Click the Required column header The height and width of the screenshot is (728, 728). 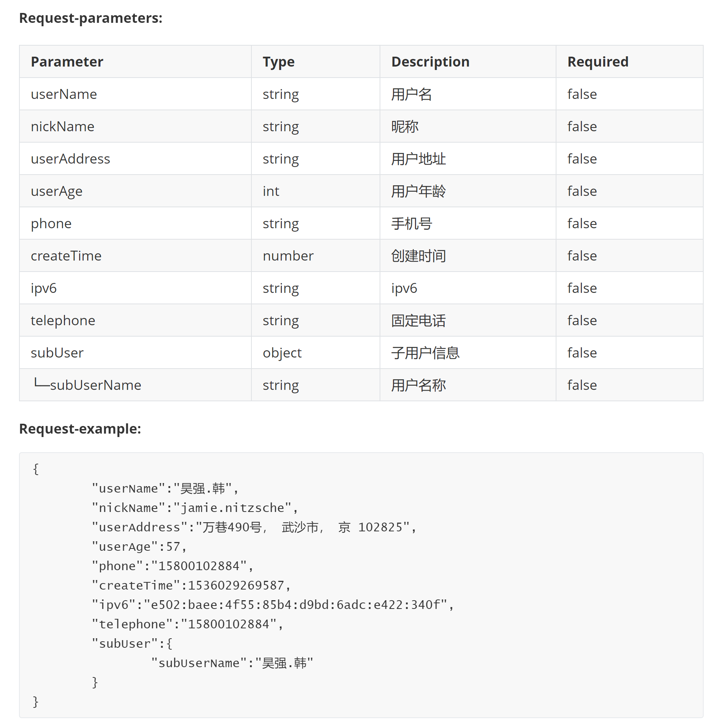coord(598,62)
